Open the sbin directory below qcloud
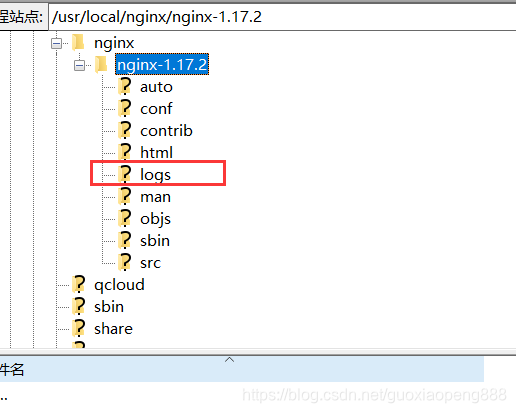This screenshot has height=413, width=516. tap(109, 307)
